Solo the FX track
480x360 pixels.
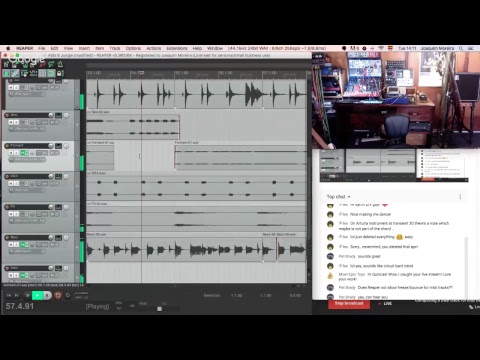(16, 214)
